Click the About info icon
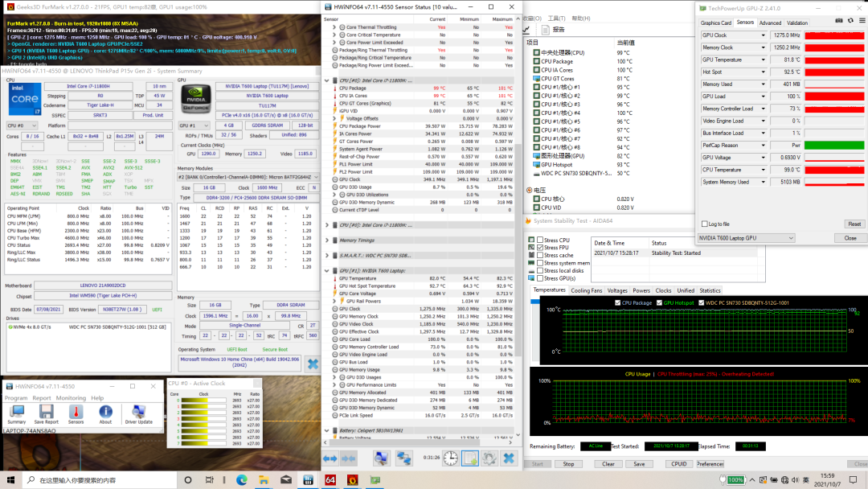The height and width of the screenshot is (489, 868). click(105, 412)
